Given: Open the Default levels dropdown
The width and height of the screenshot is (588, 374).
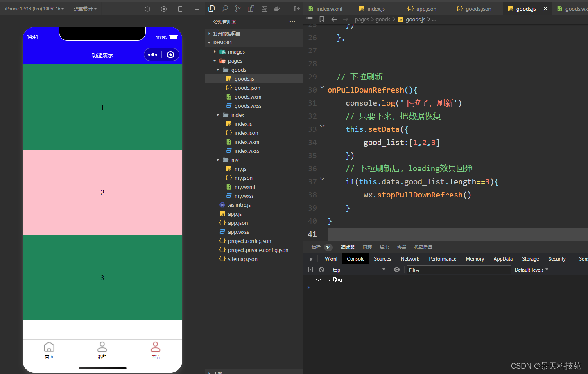Looking at the screenshot, I should point(531,270).
